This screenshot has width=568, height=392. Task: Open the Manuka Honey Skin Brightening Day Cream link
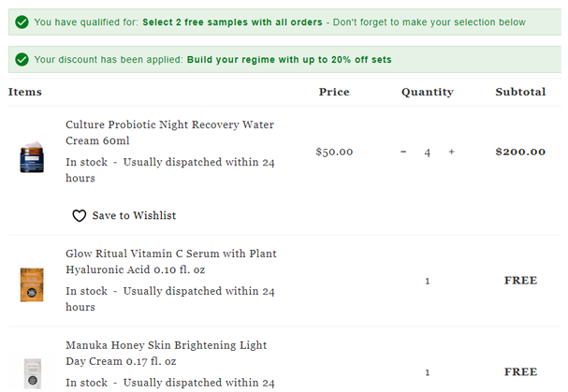[x=167, y=353]
